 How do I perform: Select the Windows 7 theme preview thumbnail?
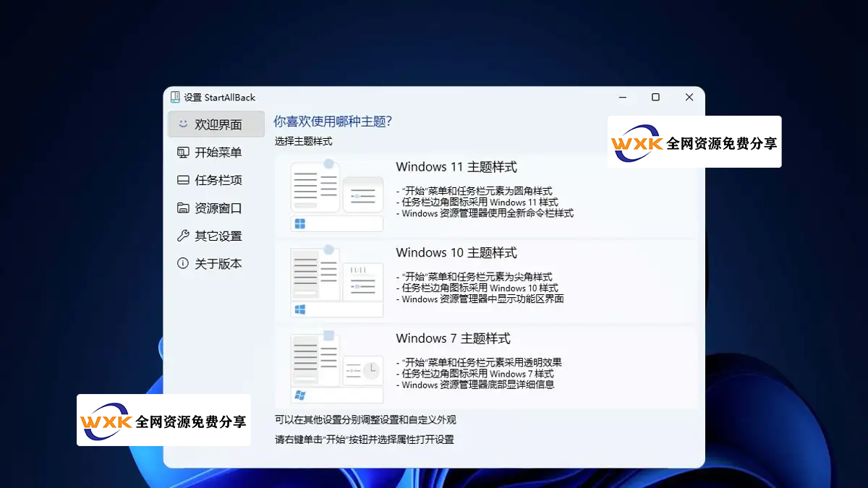click(336, 367)
